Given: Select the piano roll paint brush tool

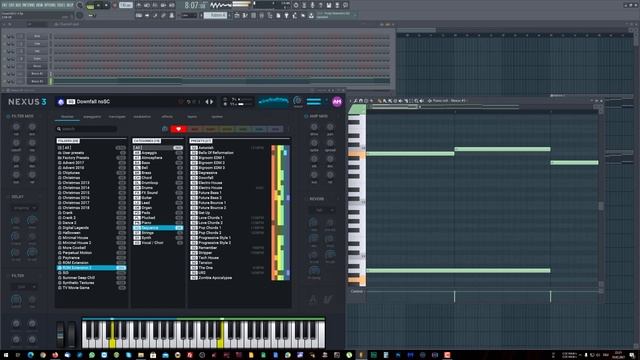Looking at the screenshot, I should [385, 100].
